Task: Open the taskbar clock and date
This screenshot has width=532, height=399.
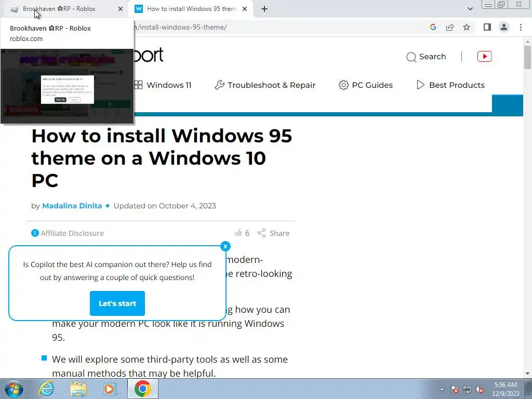Action: (506, 389)
